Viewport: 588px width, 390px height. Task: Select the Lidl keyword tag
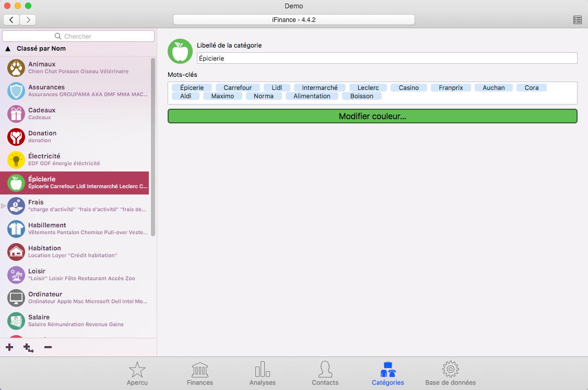click(277, 87)
